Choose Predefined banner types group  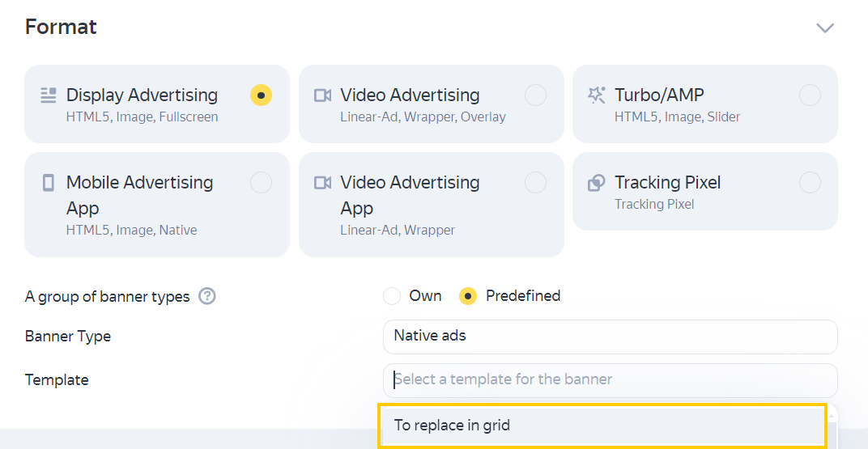468,296
